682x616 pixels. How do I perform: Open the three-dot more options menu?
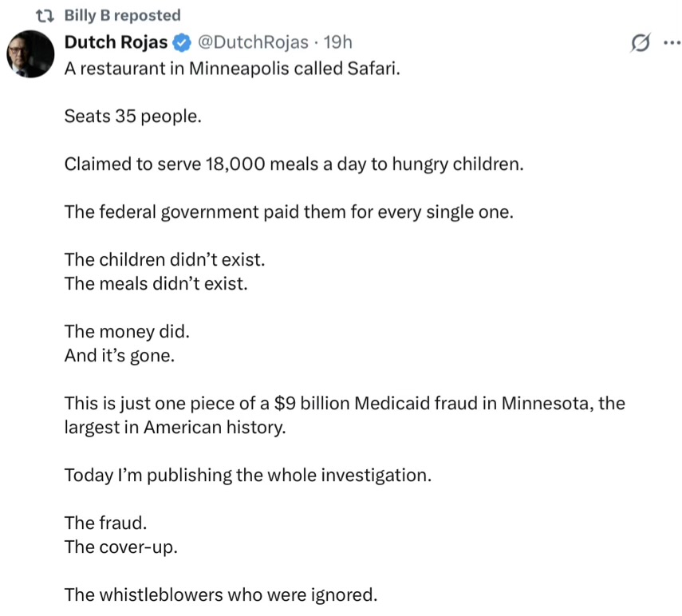tap(668, 43)
